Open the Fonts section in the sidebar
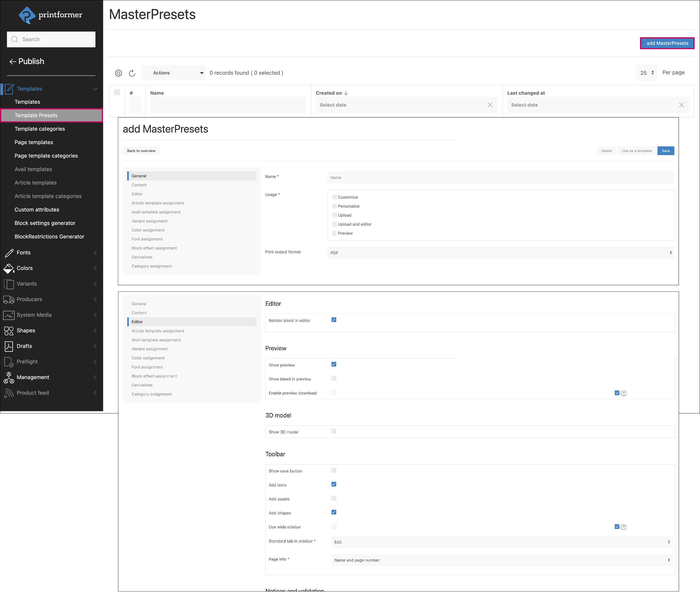 point(9,252)
